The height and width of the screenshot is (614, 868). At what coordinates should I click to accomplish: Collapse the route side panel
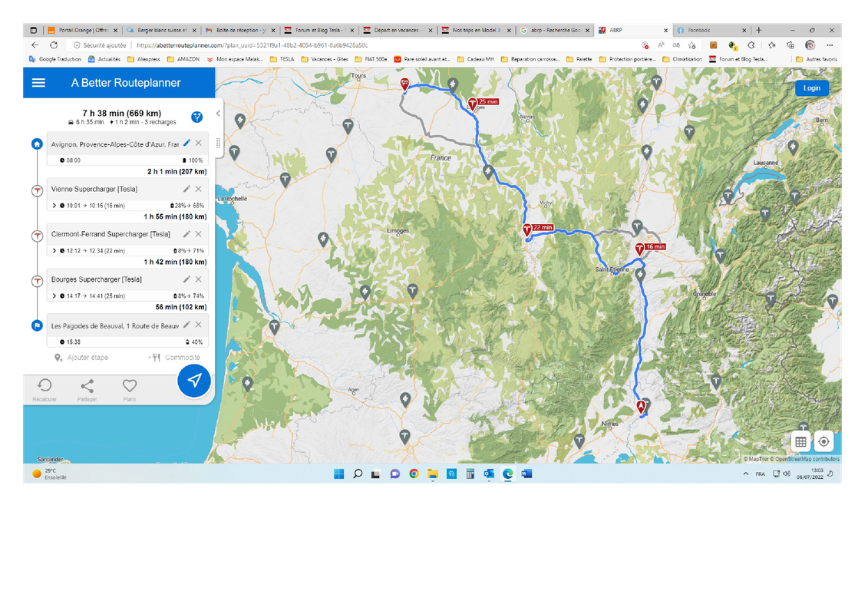(x=218, y=113)
